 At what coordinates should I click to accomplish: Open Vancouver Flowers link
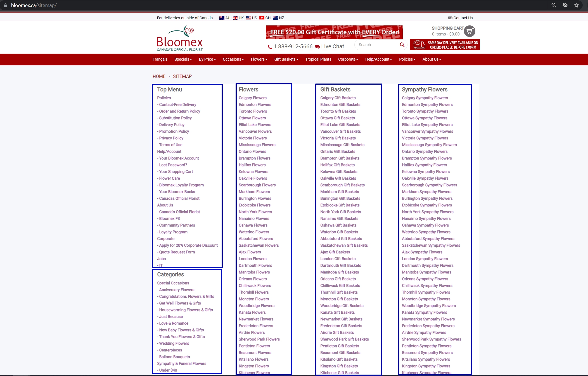[255, 131]
